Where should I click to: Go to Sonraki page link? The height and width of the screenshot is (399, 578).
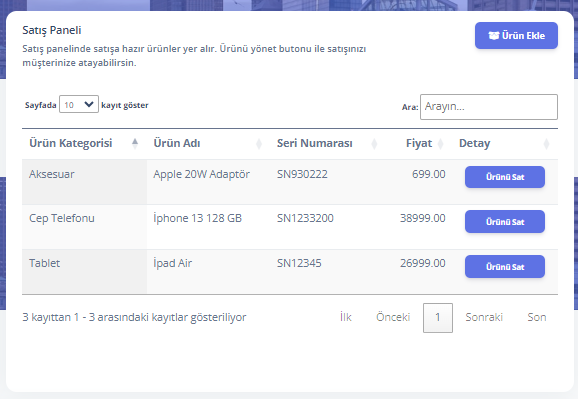[484, 317]
